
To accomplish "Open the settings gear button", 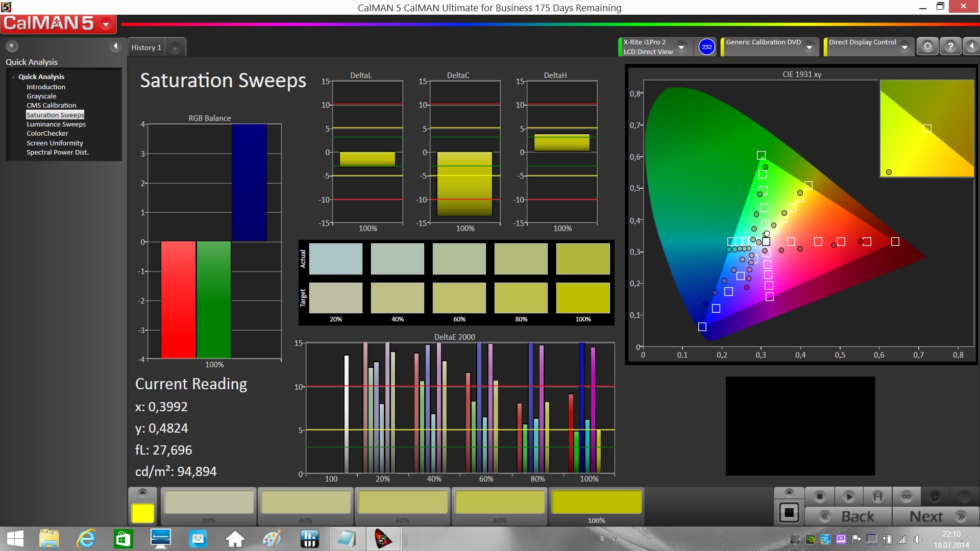I will coord(927,46).
